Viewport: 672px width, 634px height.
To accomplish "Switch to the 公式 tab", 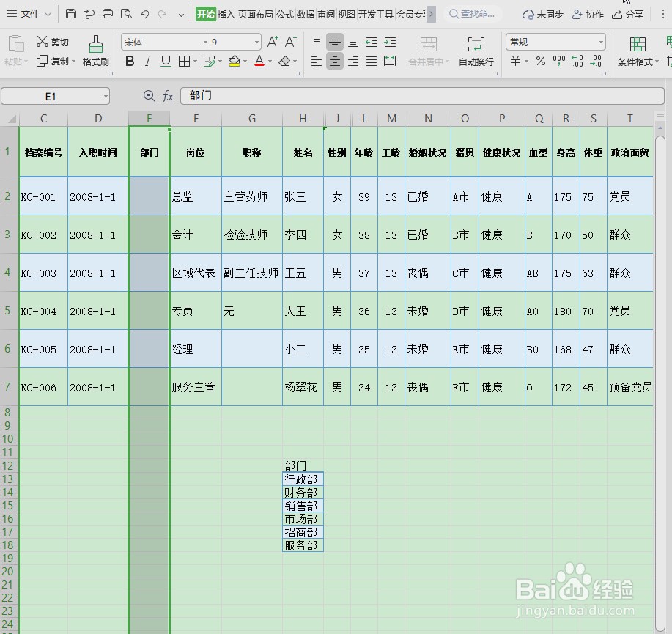I will coord(285,14).
